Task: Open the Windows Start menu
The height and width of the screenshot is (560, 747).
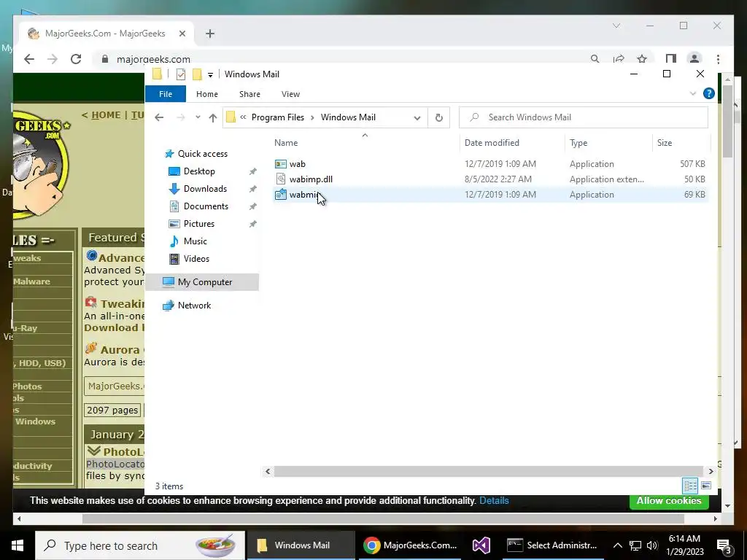Action: click(x=18, y=545)
